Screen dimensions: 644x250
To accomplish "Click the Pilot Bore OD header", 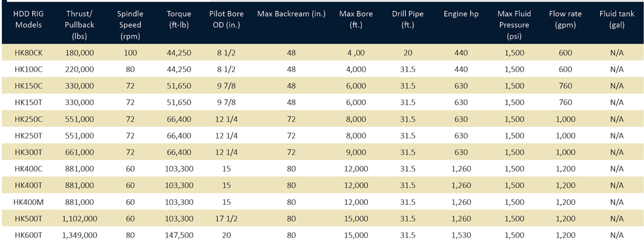I will pos(226,19).
